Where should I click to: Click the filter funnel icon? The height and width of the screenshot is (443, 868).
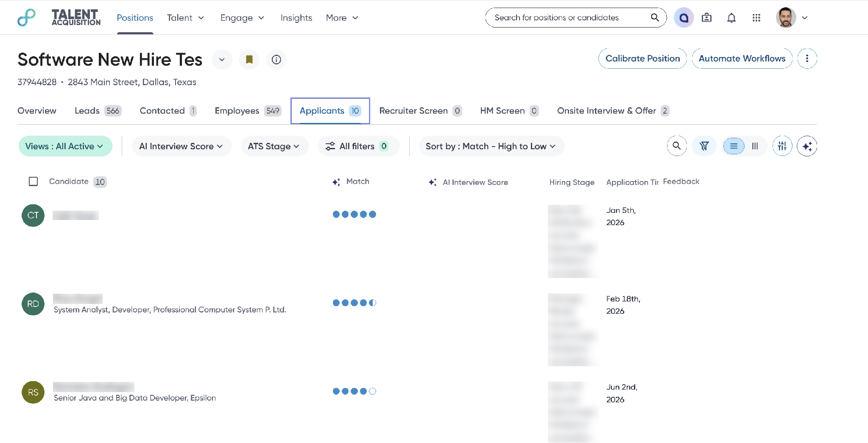pyautogui.click(x=704, y=146)
